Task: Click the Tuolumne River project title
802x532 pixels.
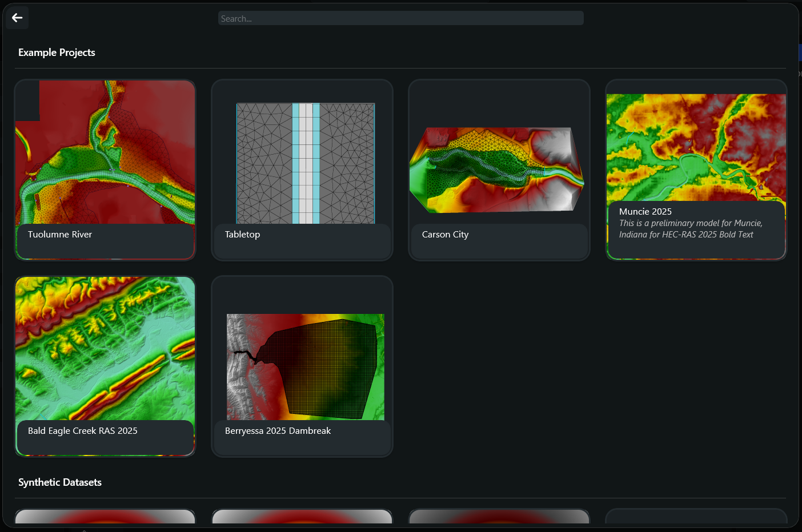Action: coord(60,235)
